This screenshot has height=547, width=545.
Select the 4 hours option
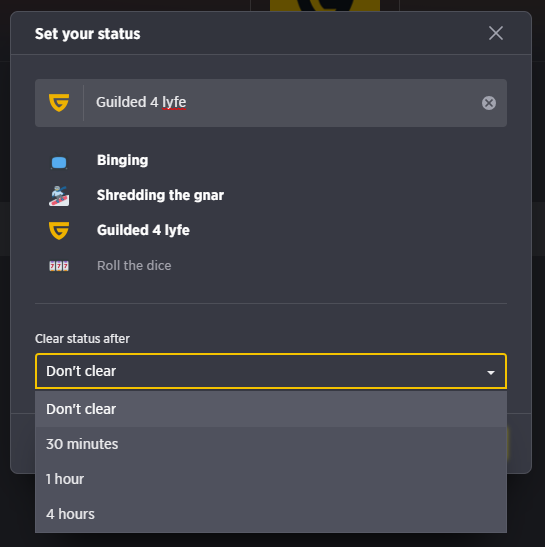[271, 514]
